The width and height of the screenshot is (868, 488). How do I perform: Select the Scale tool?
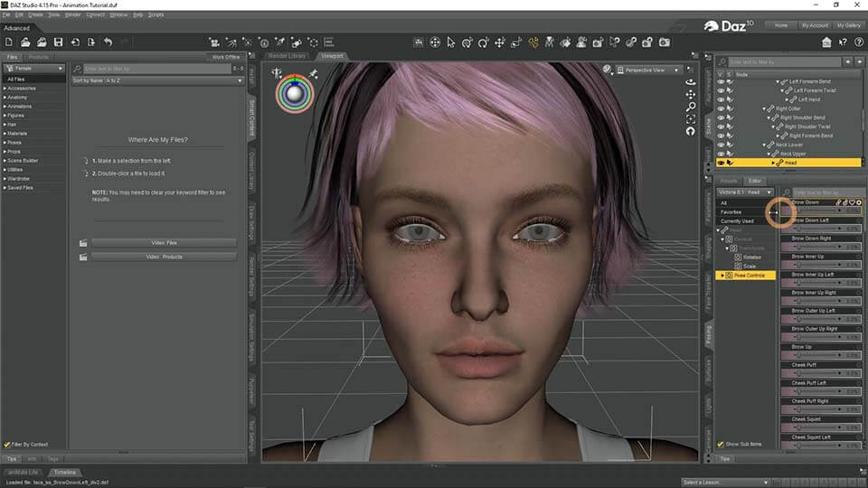click(x=516, y=42)
